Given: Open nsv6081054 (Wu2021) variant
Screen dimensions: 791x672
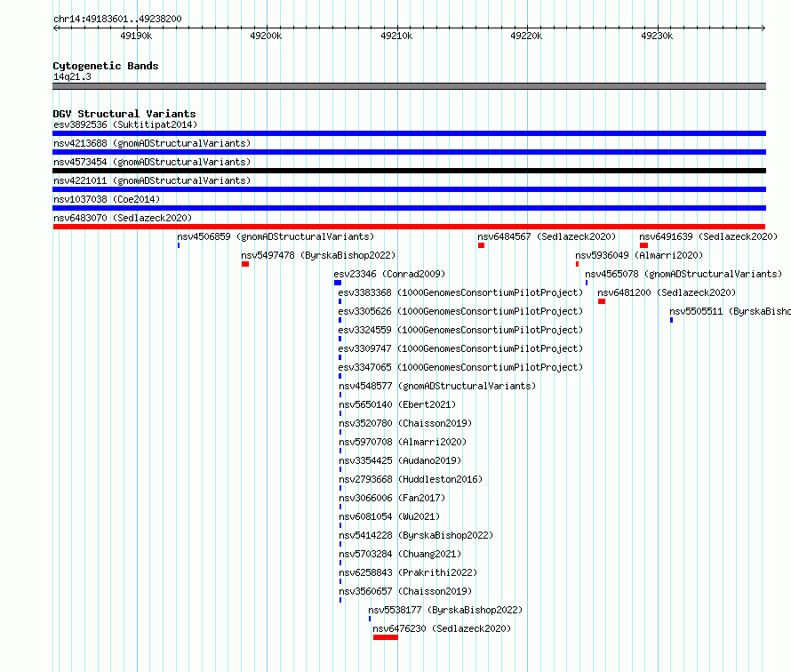Looking at the screenshot, I should point(389,516).
